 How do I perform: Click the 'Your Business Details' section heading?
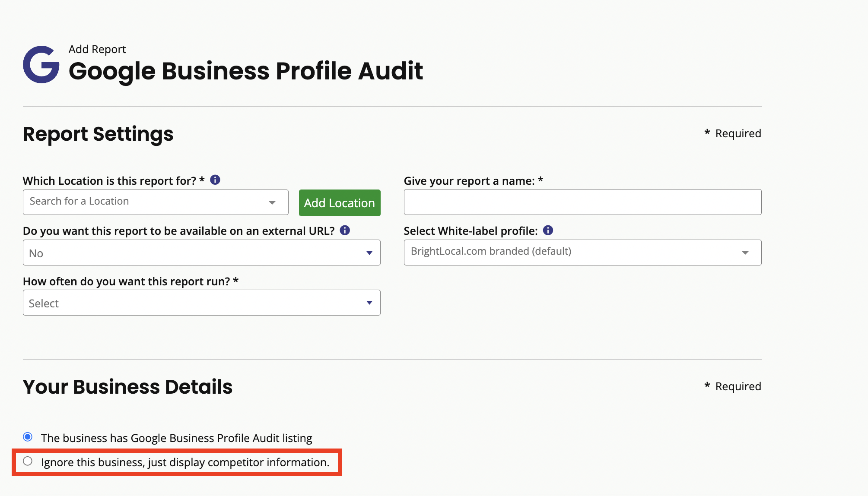(127, 387)
